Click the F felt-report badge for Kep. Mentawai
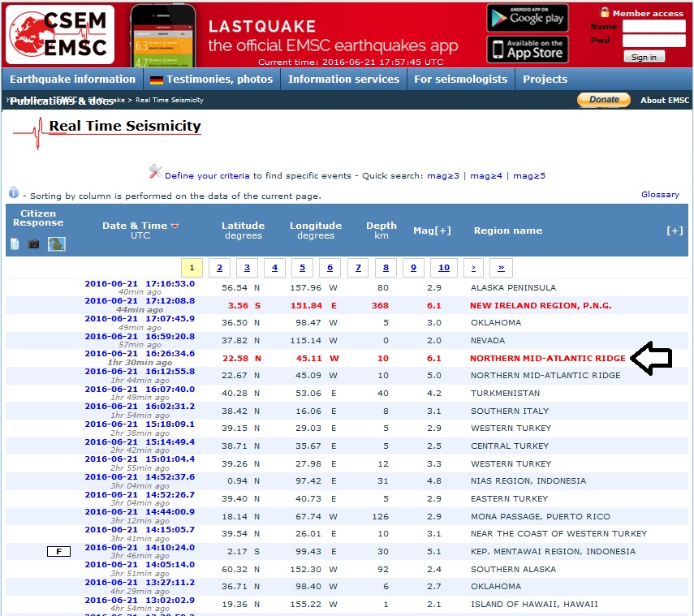This screenshot has width=694, height=616. point(58,552)
